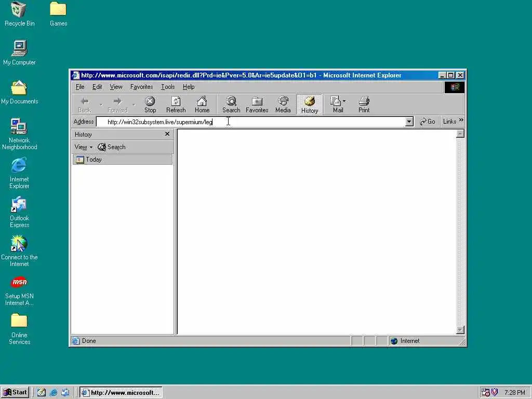Open the Forward button history dropdown arrow
This screenshot has height=399, width=532.
pyautogui.click(x=135, y=105)
